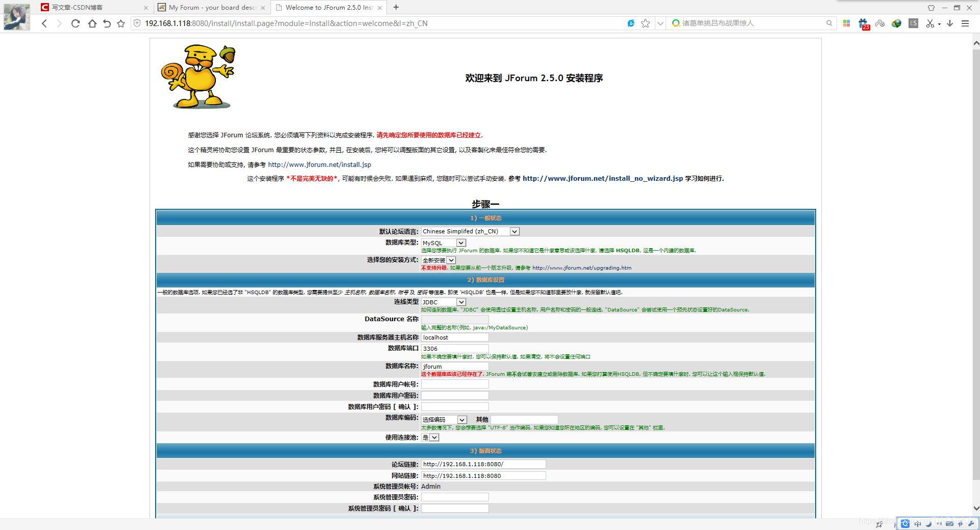980x530 pixels.
Task: Open the IME wrench settings icon
Action: coord(971,523)
